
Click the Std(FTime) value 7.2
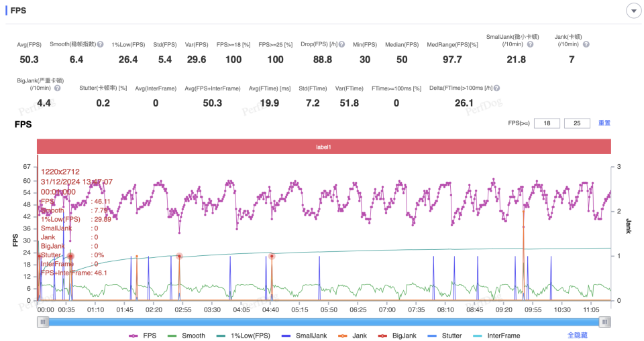click(313, 103)
